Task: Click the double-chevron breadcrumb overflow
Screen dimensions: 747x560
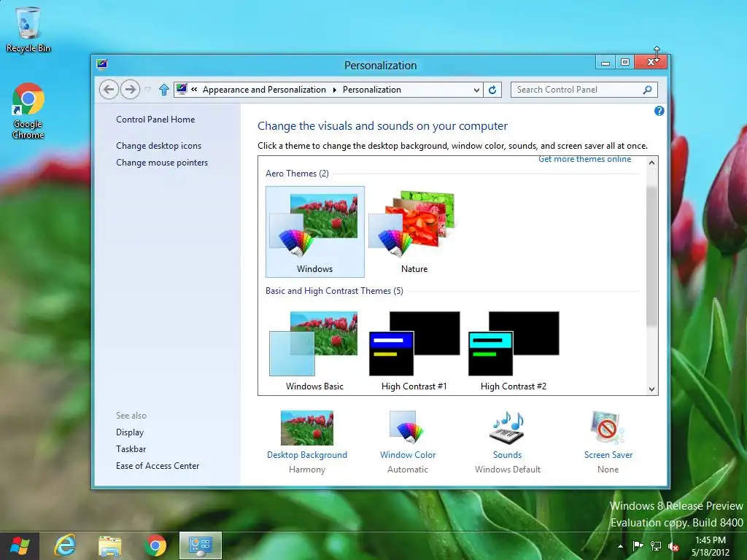Action: click(x=194, y=89)
